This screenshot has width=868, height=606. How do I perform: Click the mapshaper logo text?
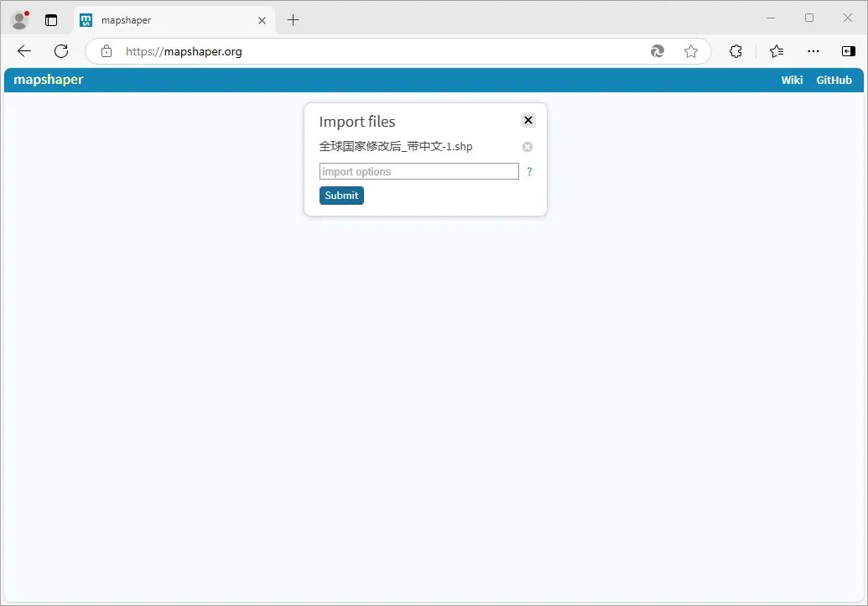pos(48,80)
